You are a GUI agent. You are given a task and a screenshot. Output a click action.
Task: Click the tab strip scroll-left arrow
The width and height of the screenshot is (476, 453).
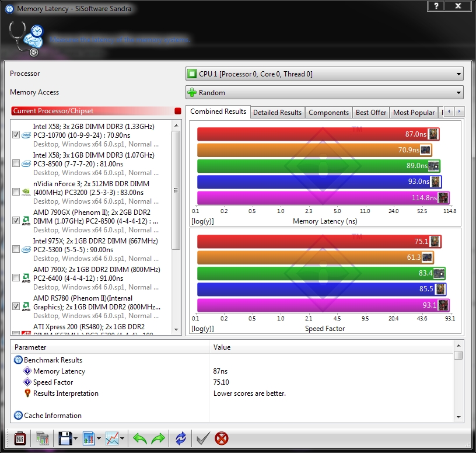449,111
